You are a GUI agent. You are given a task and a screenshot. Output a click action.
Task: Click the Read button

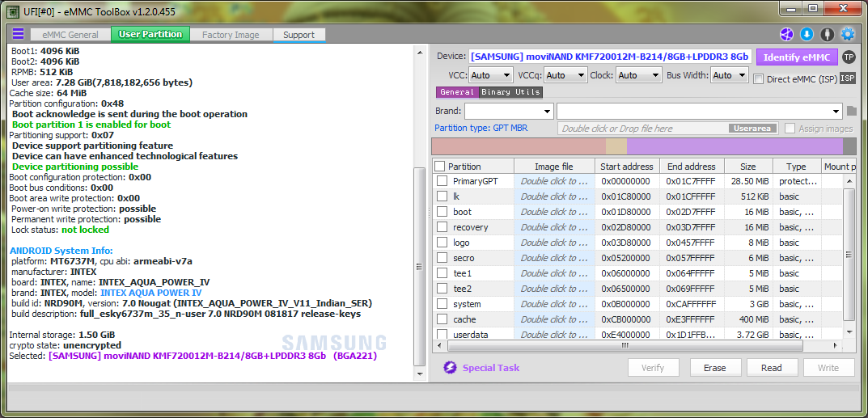pos(772,368)
